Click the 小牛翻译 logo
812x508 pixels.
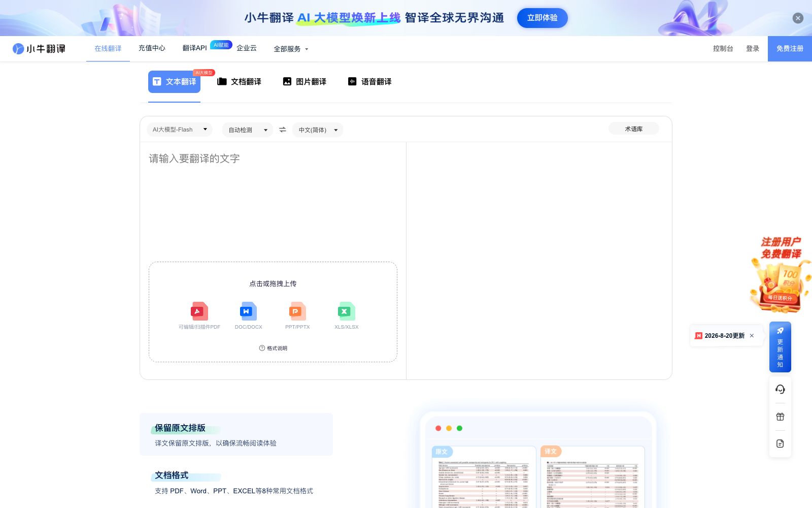[x=39, y=49]
